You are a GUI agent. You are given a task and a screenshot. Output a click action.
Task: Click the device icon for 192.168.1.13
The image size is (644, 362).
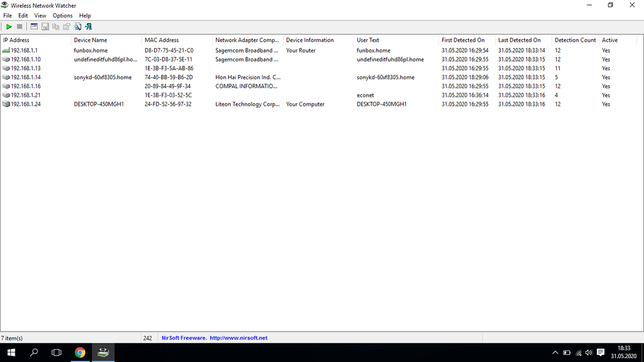[6, 68]
